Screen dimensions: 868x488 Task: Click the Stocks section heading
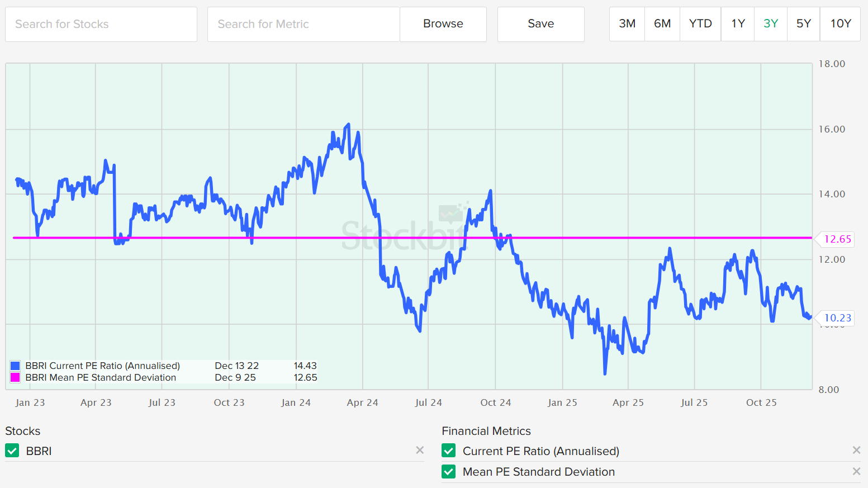[23, 431]
